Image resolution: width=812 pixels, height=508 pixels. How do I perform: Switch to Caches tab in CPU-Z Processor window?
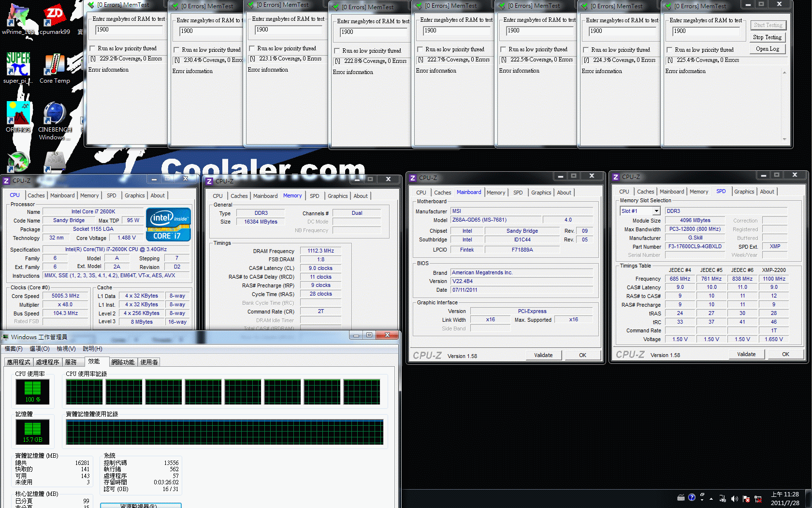click(x=36, y=195)
